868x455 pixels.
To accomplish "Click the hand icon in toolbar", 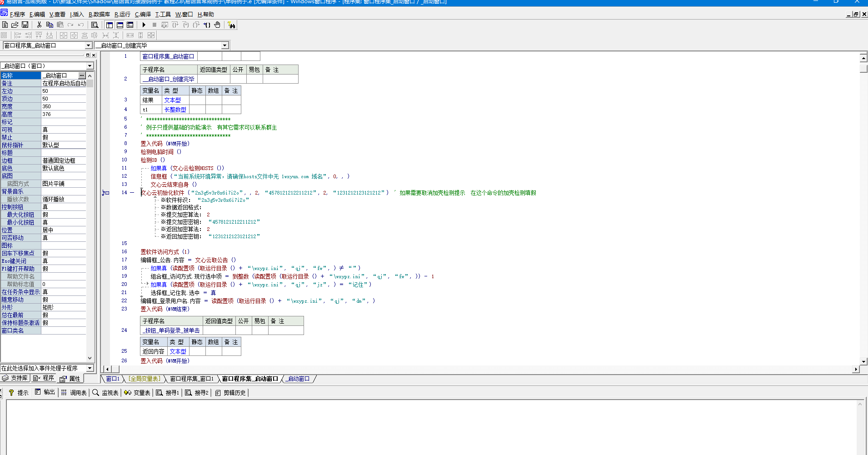I will coord(217,25).
